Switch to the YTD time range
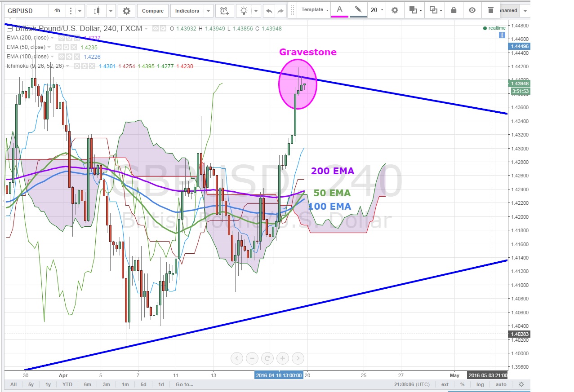This screenshot has height=392, width=574. click(x=67, y=384)
